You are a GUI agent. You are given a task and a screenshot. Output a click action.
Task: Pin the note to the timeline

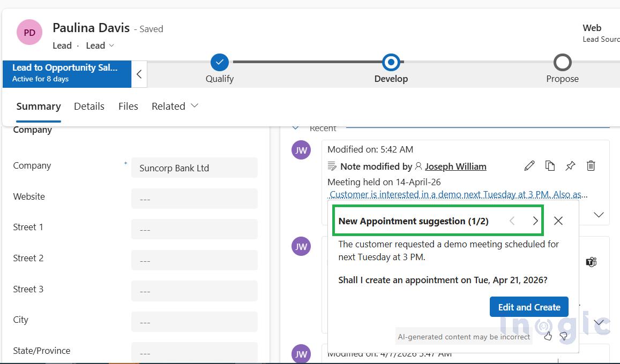(570, 166)
